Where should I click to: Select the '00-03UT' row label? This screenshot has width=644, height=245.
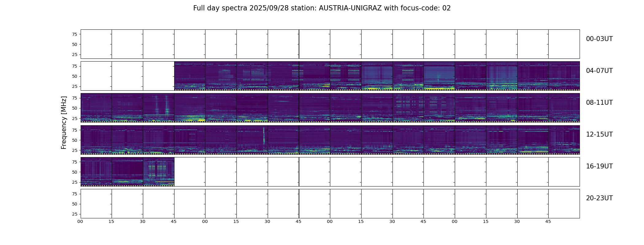click(599, 39)
